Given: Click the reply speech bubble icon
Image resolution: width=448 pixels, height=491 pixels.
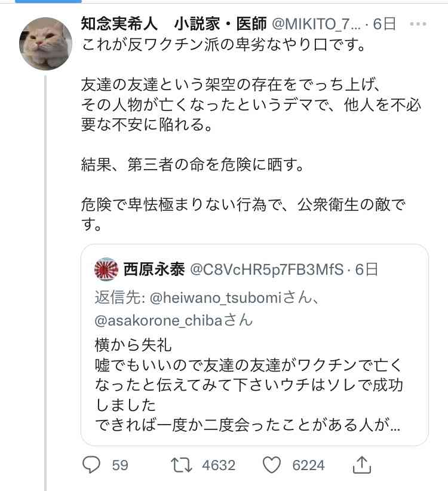Looking at the screenshot, I should (x=90, y=465).
